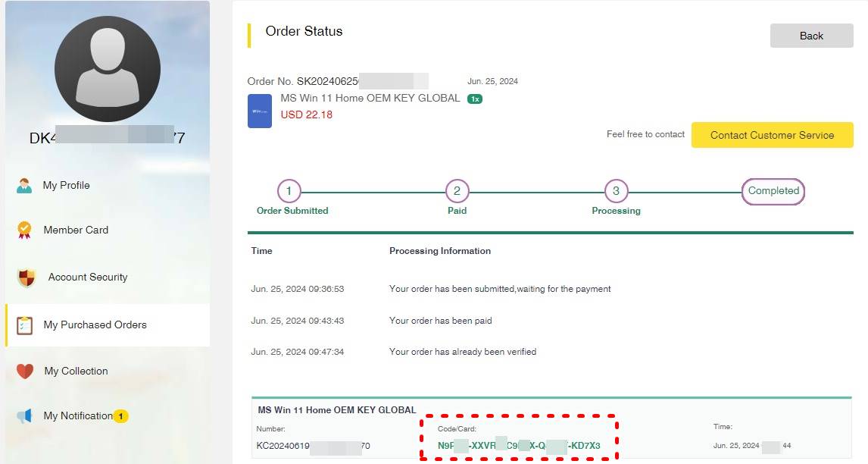Click the Time column header
Screen dimensions: 868x464
coord(261,250)
